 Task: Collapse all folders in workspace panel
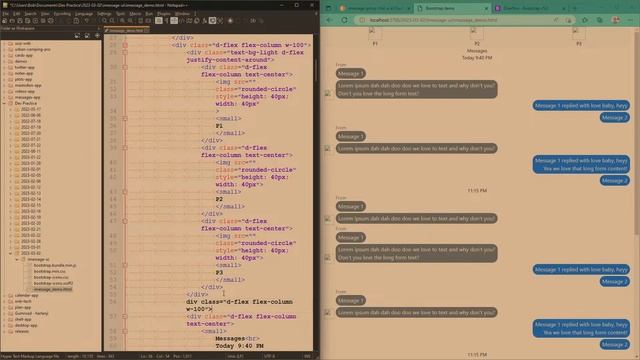point(87,36)
